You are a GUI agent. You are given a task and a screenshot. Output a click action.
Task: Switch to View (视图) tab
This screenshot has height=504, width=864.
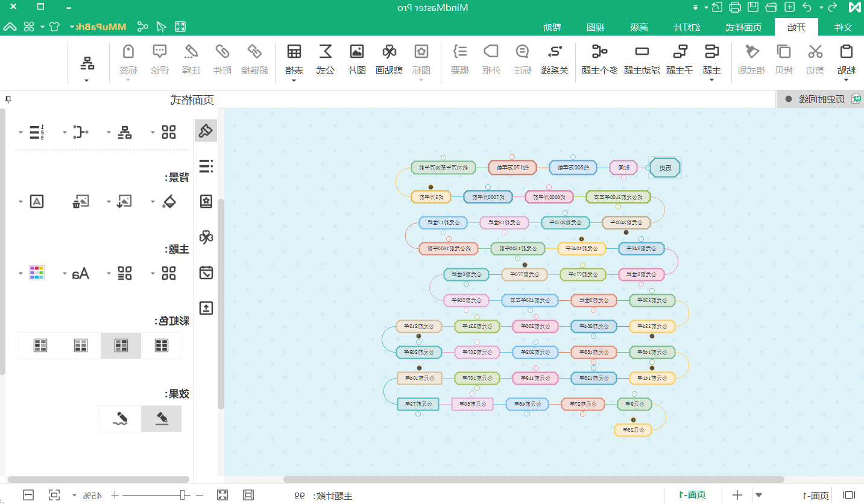coord(596,27)
